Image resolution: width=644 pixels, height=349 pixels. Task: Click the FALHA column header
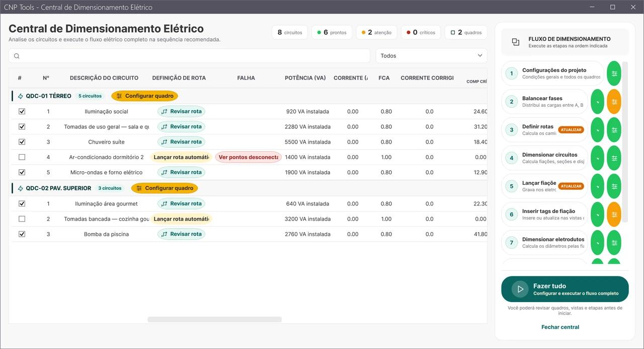pyautogui.click(x=246, y=78)
